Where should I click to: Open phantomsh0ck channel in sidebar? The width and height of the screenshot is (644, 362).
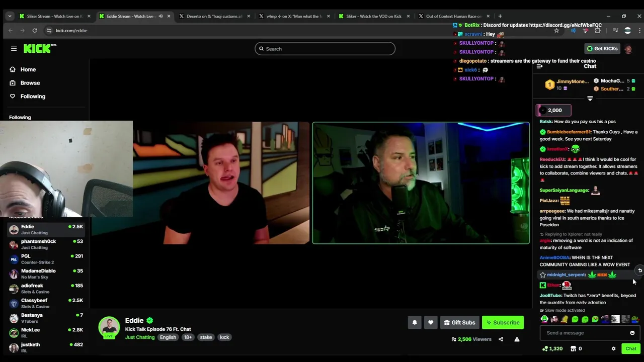[46, 244]
